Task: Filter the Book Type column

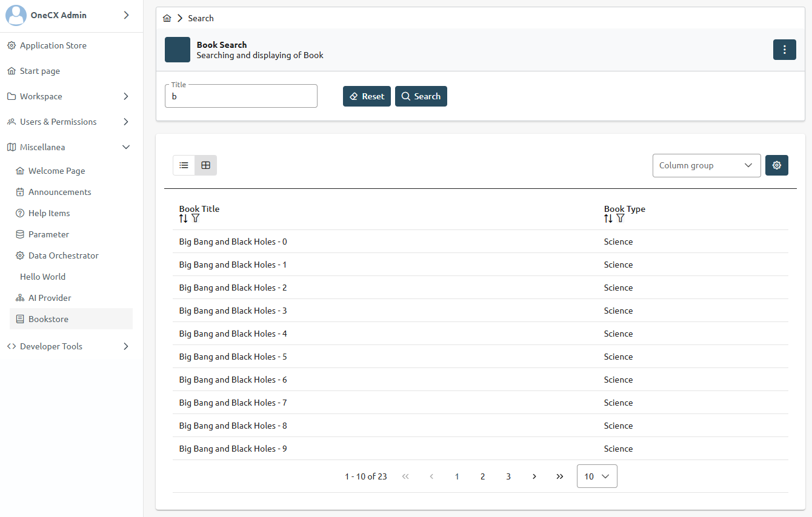Action: [x=620, y=218]
